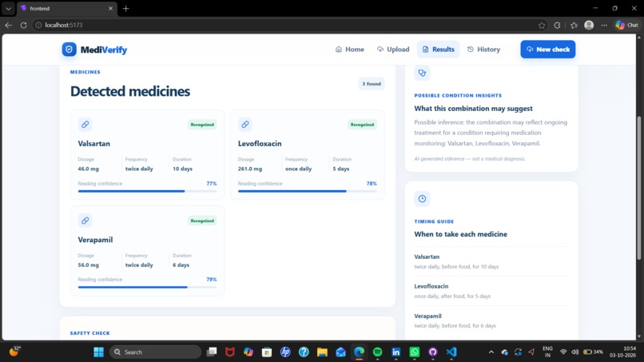Click the Verapamil timing guide row

(491, 320)
